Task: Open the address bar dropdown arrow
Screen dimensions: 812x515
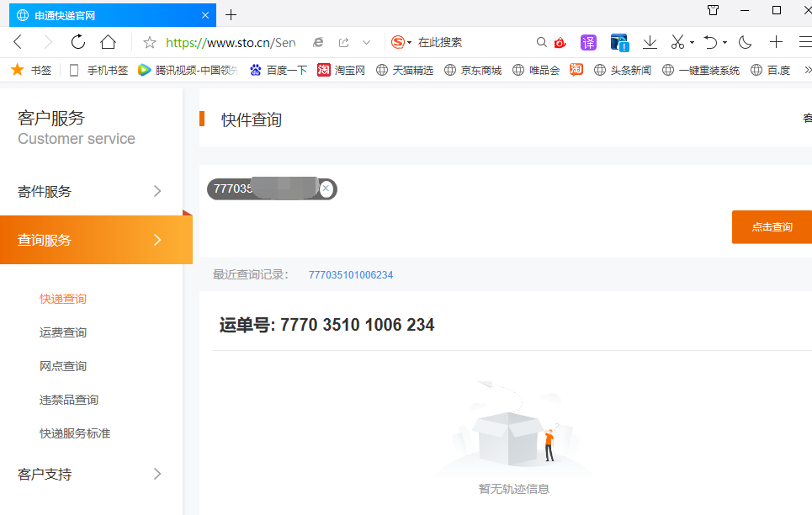Action: point(366,42)
